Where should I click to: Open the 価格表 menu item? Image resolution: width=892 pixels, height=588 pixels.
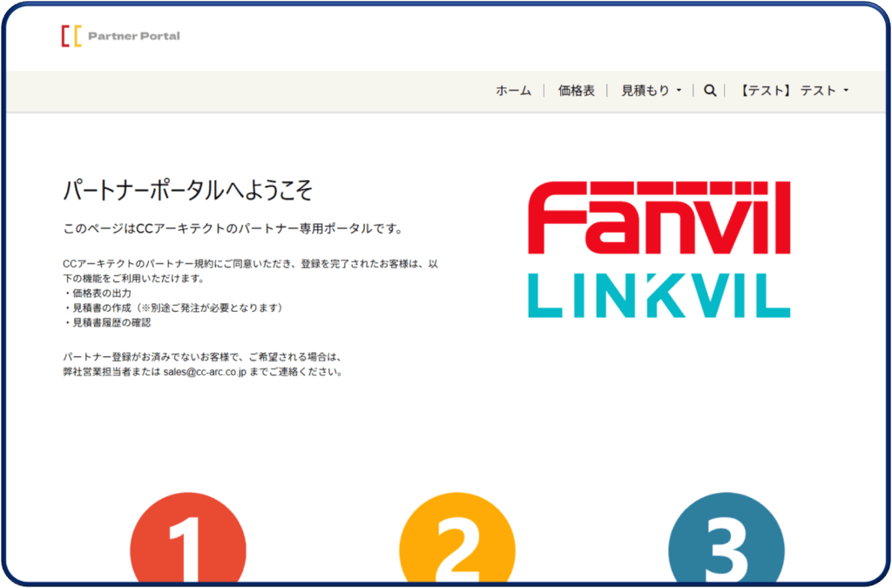577,91
